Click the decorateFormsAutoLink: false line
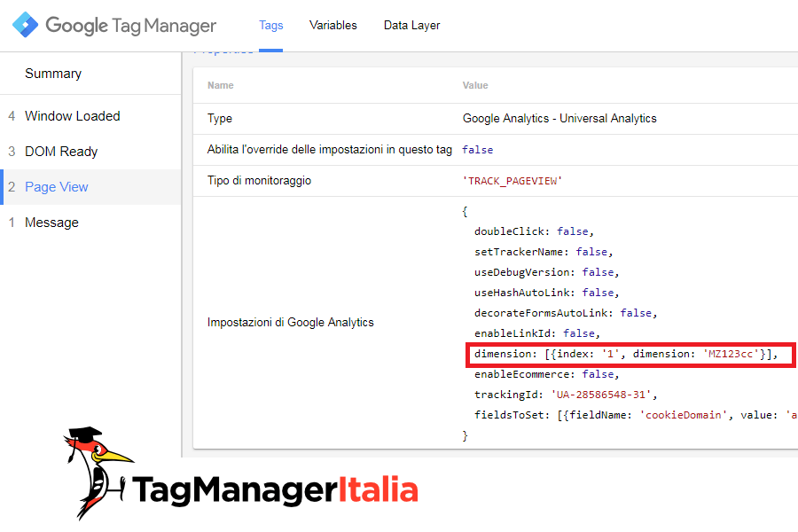 (566, 313)
